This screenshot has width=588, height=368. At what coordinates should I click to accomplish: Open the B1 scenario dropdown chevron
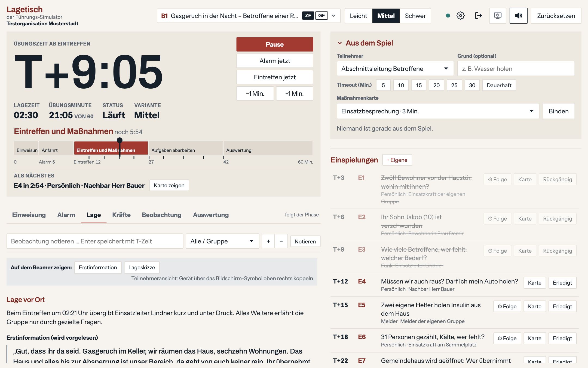tap(334, 16)
